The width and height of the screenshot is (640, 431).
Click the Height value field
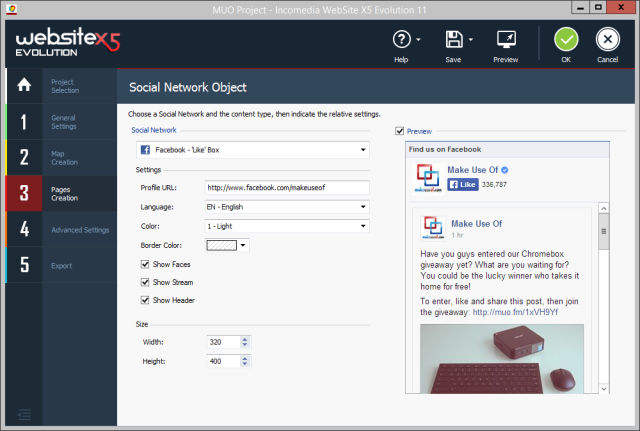[223, 361]
